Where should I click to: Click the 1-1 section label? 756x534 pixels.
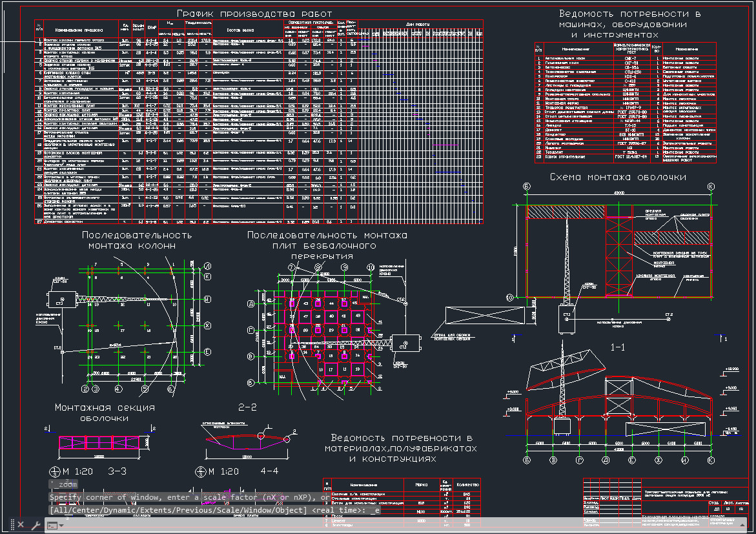pyautogui.click(x=618, y=348)
